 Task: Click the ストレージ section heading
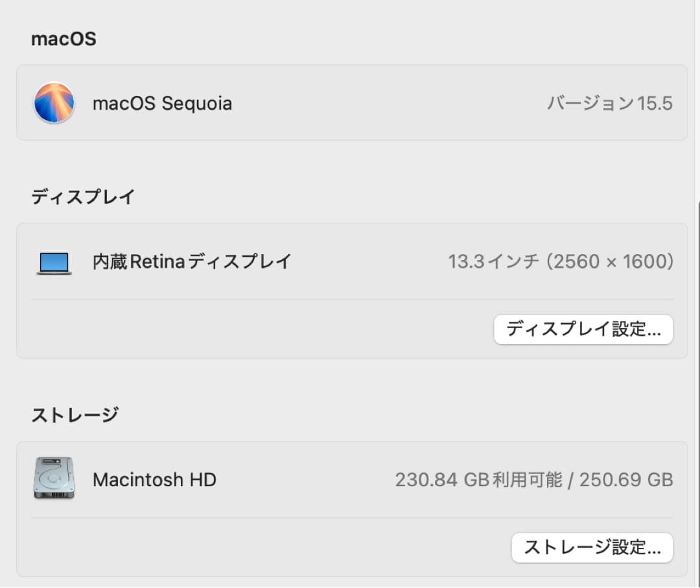click(76, 413)
